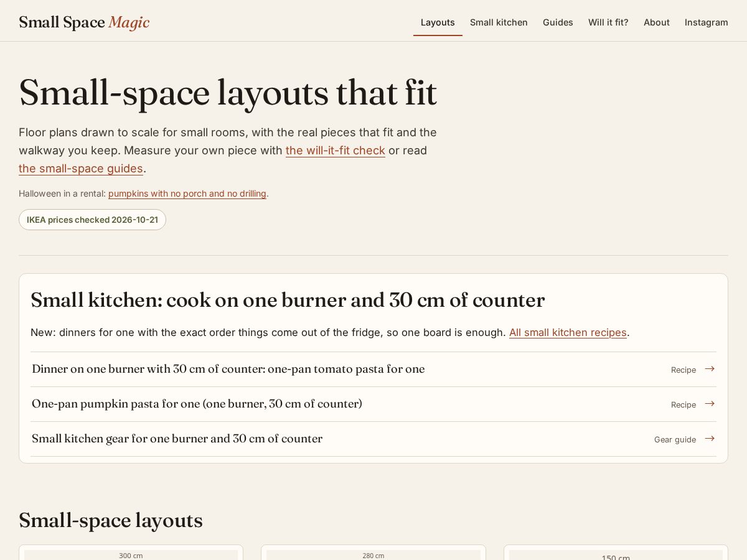The height and width of the screenshot is (560, 747).
Task: Click the Recipe label on pumpkin pasta row
Action: (684, 404)
